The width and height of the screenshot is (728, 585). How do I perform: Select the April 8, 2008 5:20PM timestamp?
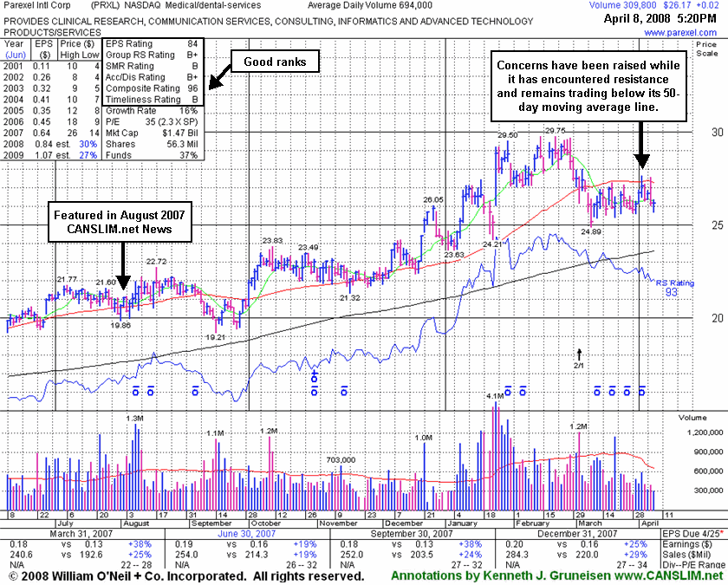pos(660,18)
